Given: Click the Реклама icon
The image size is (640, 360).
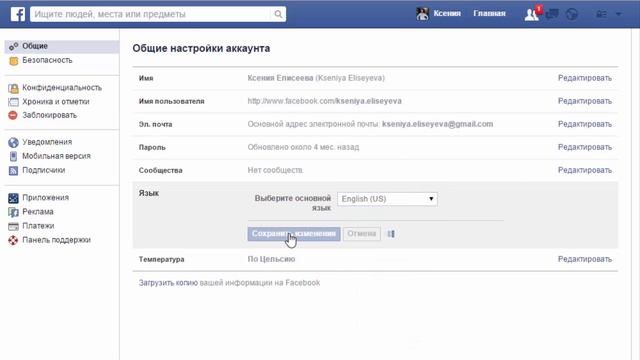Looking at the screenshot, I should pos(13,212).
